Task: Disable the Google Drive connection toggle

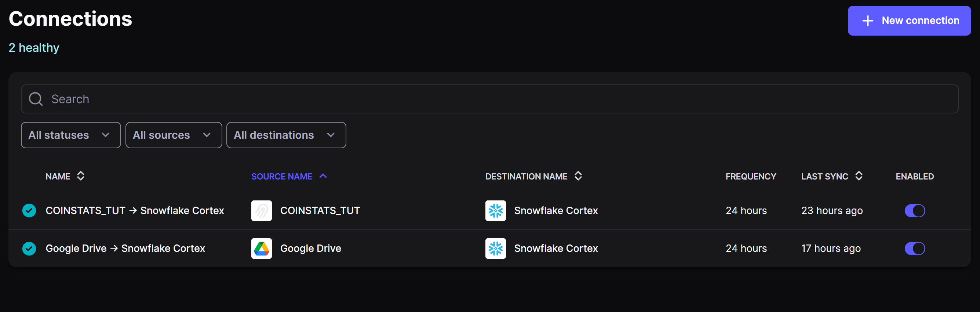Action: coord(915,248)
